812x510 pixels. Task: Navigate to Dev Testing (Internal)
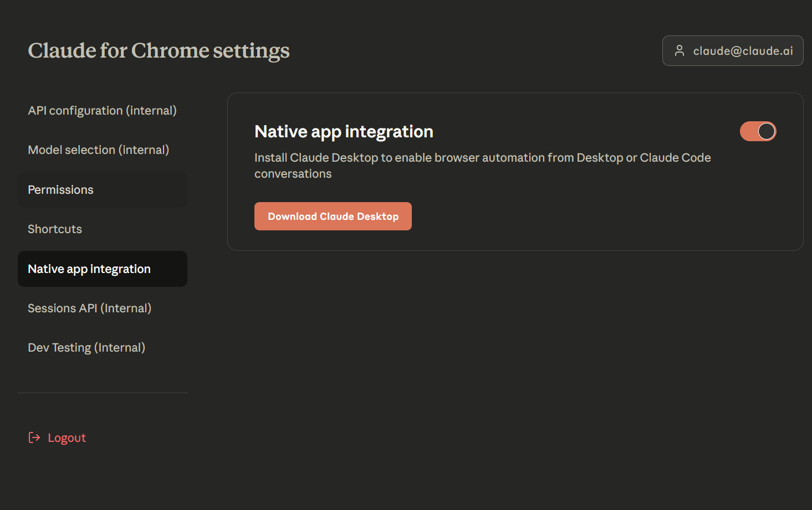[86, 348]
